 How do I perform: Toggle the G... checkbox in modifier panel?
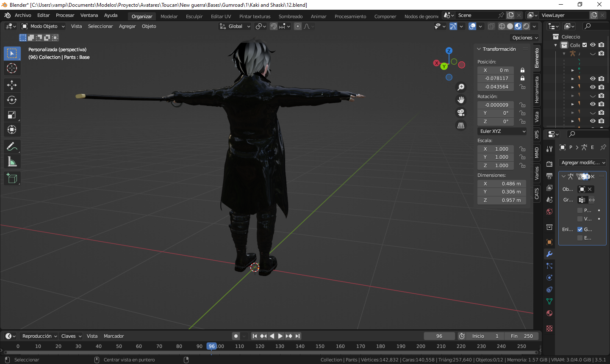[580, 229]
